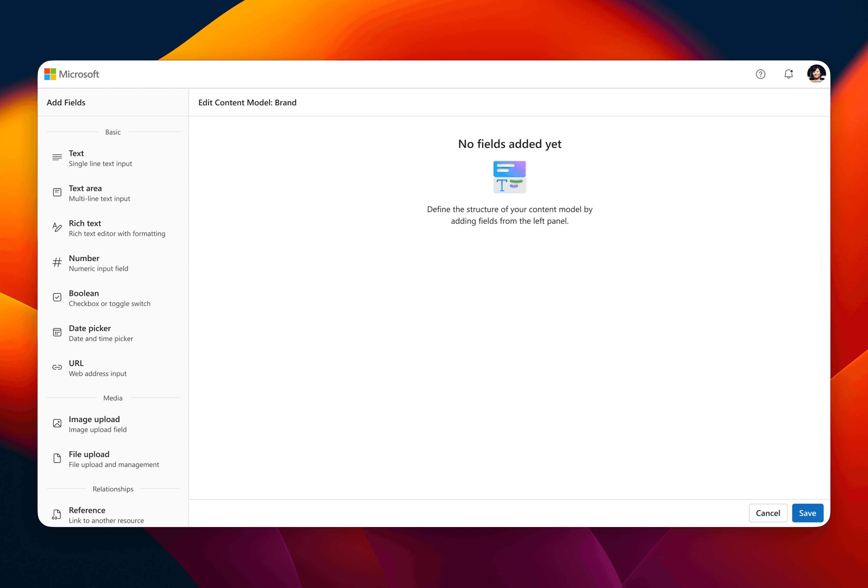Click the Text area field icon

[x=57, y=193]
